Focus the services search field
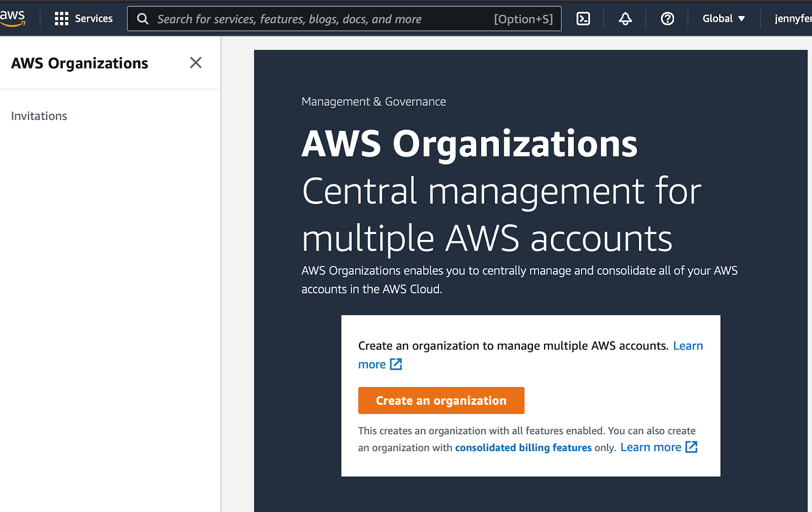The width and height of the screenshot is (812, 512). coord(344,19)
